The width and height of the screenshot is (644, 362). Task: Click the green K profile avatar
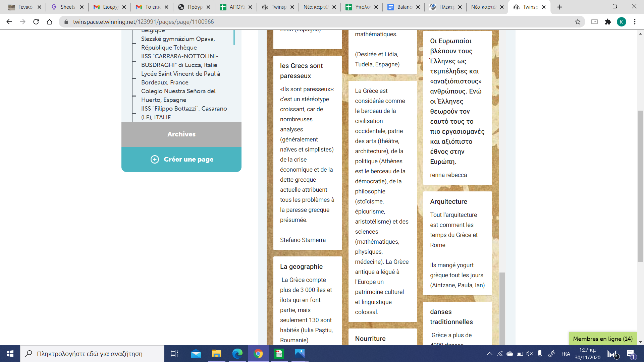[621, 22]
